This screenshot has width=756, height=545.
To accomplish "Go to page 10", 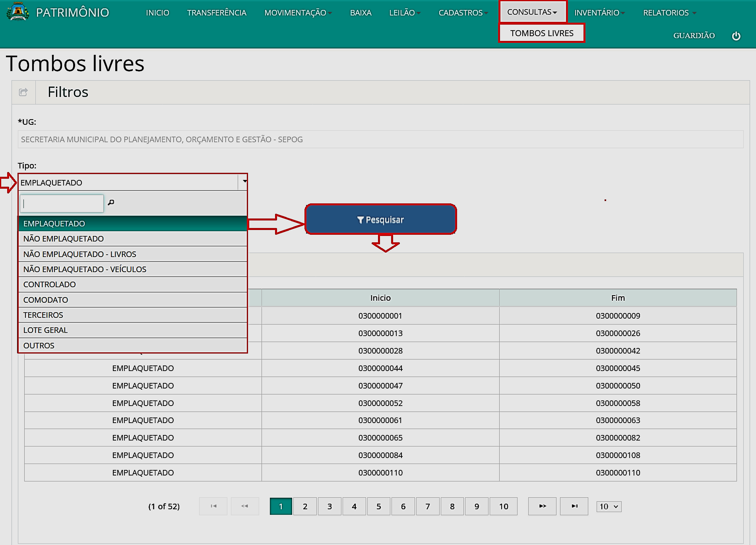I will pyautogui.click(x=504, y=506).
